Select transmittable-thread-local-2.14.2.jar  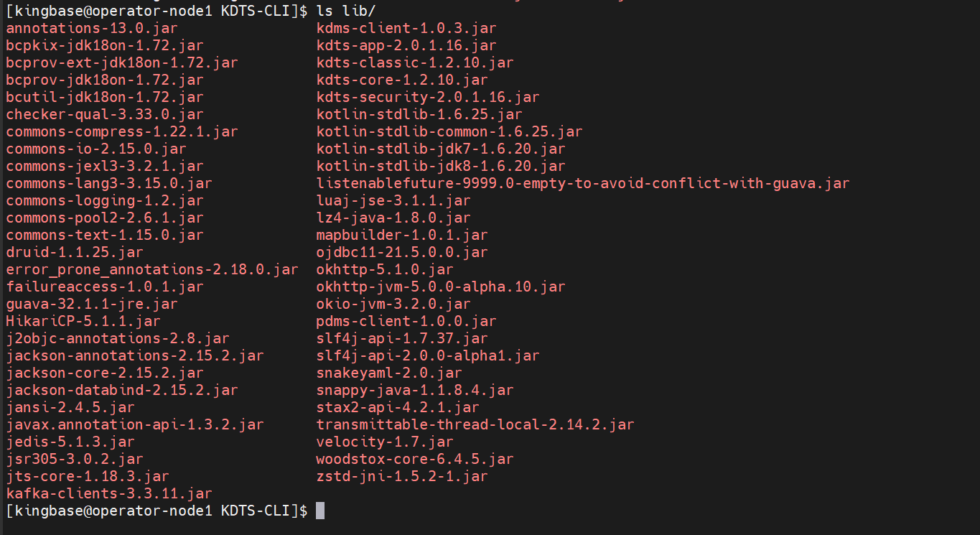(475, 424)
